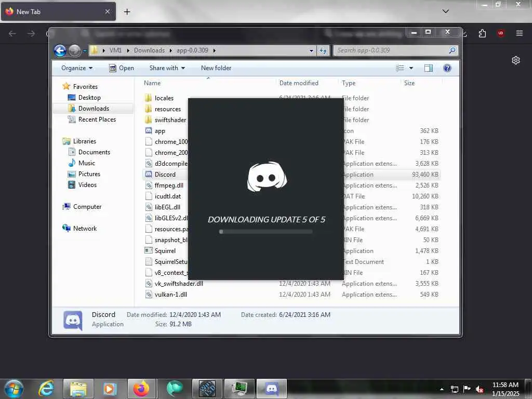Screen dimensions: 532x399
Task: Click the Discord taskbar button
Action: (x=272, y=389)
